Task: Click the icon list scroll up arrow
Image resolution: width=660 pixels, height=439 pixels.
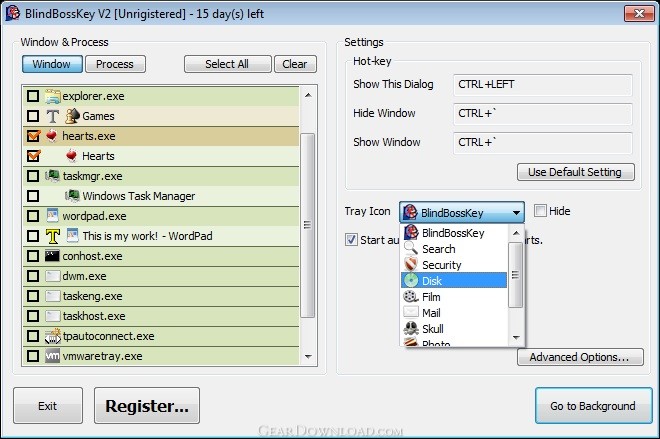Action: pyautogui.click(x=516, y=233)
